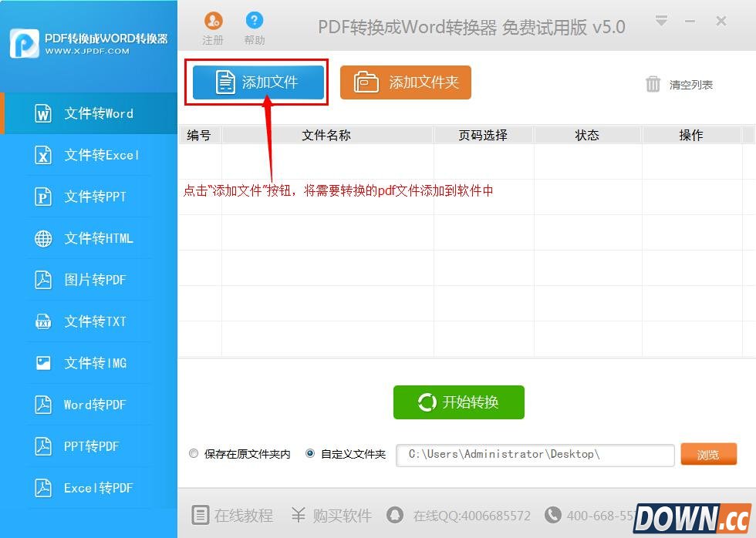Switch to 文件转PPT mode
Viewport: 756px width, 538px height.
pyautogui.click(x=89, y=197)
